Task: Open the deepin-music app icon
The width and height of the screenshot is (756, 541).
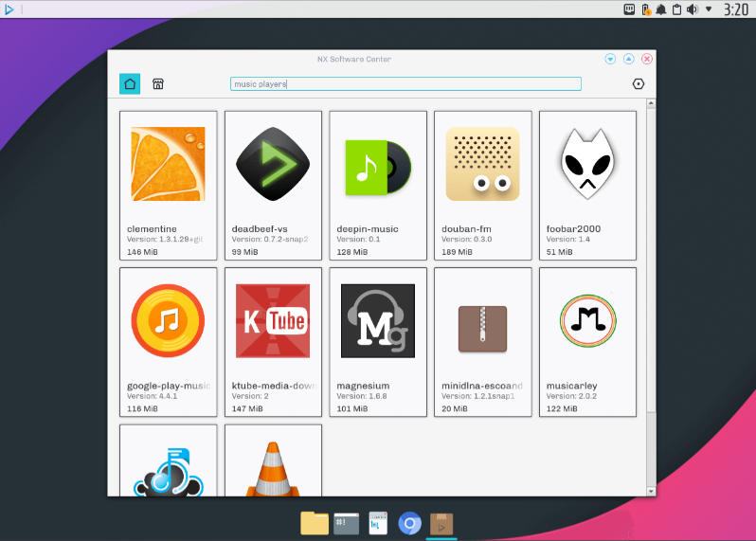Action: tap(378, 168)
